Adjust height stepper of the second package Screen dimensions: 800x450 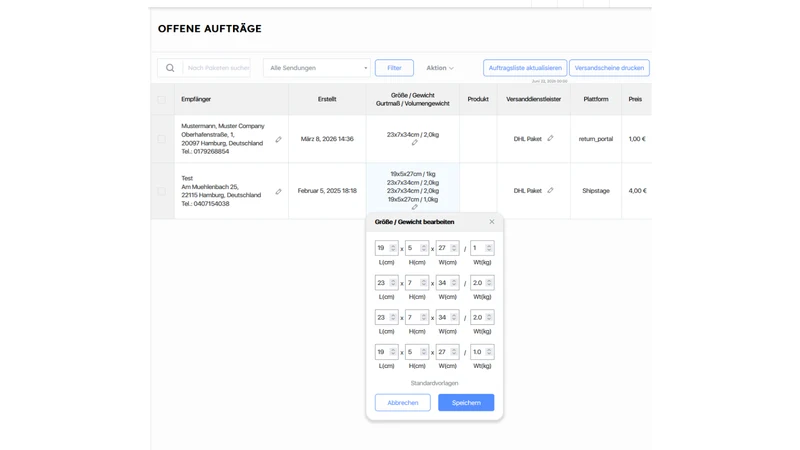coord(423,283)
